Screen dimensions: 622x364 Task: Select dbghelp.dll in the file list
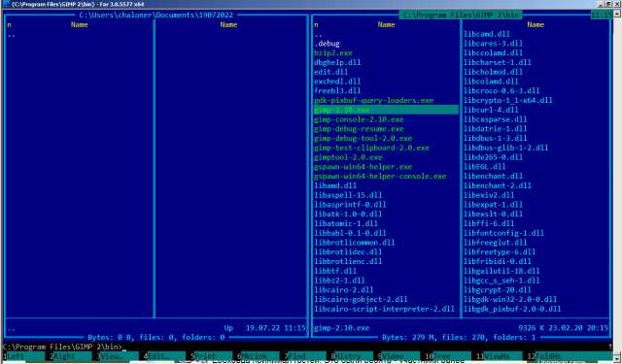[337, 62]
